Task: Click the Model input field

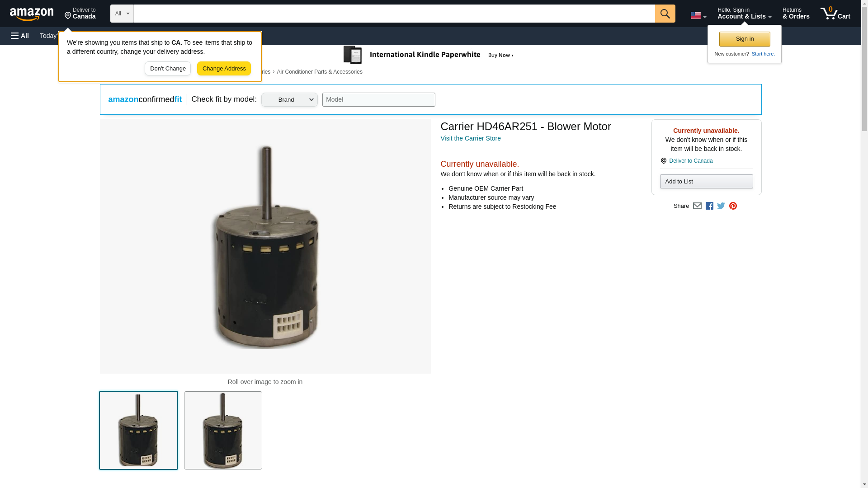Action: (378, 100)
